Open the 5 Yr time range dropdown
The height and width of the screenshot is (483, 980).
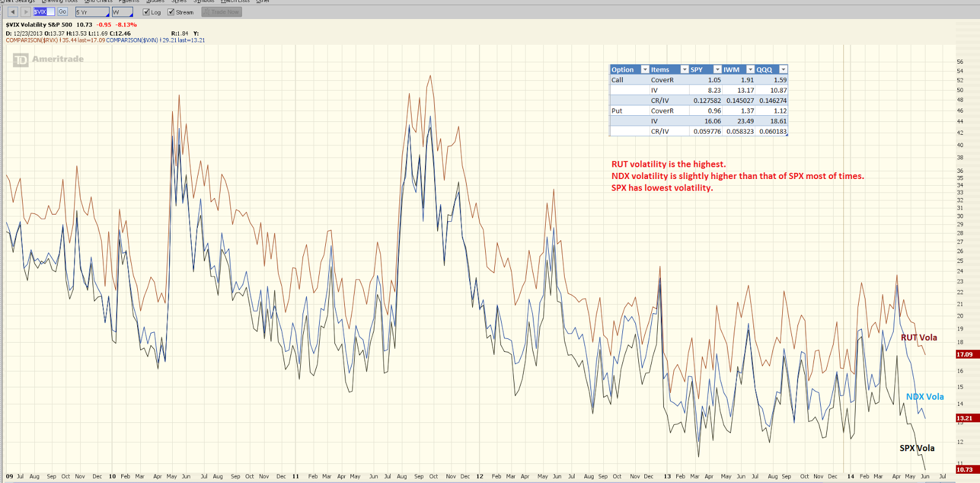[x=92, y=12]
